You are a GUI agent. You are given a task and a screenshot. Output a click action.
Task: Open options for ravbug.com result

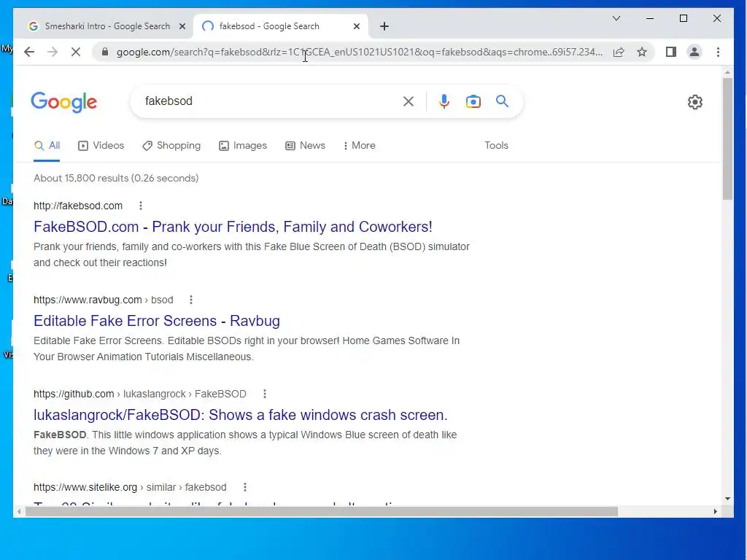tap(191, 300)
